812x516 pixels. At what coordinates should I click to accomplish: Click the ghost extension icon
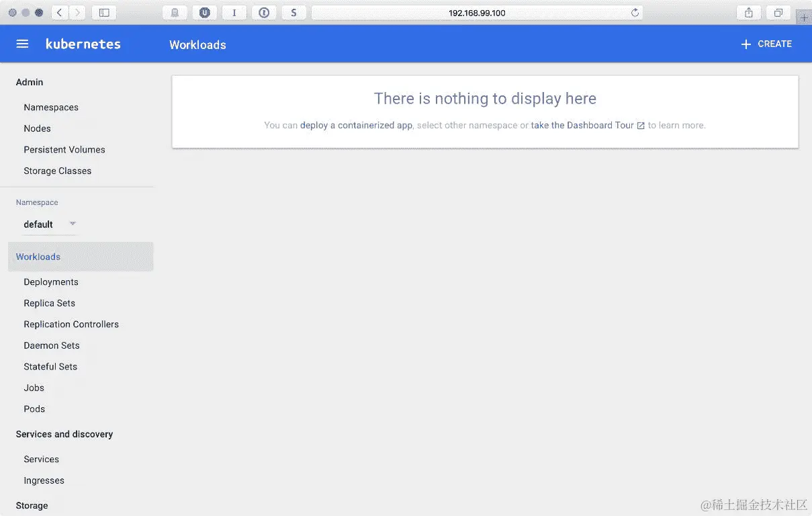tap(175, 12)
